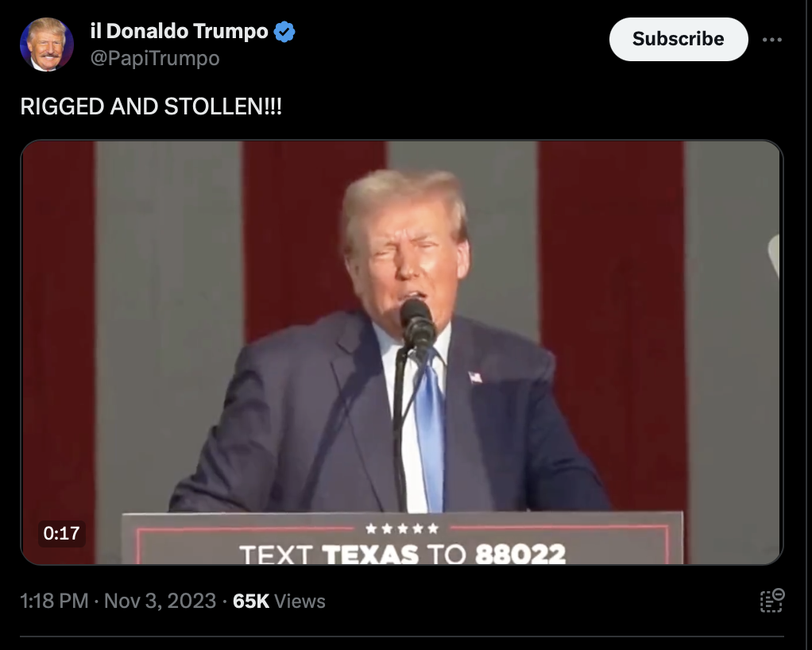The width and height of the screenshot is (812, 650).
Task: Open the display name il Donaldo Trumpo
Action: pyautogui.click(x=180, y=31)
